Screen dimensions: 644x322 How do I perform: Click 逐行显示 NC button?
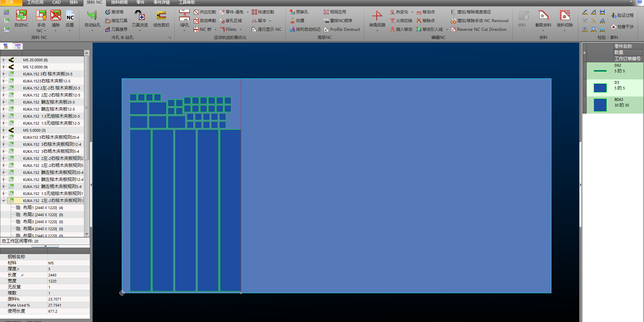click(267, 29)
